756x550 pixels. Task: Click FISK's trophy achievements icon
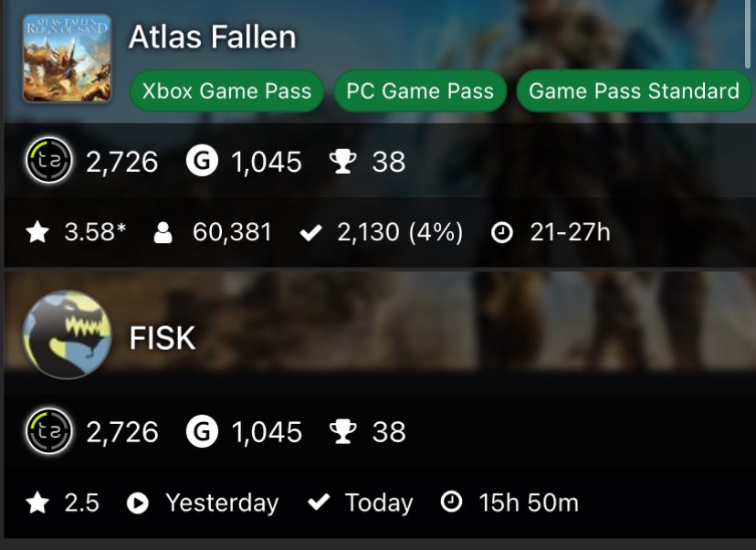(x=342, y=432)
